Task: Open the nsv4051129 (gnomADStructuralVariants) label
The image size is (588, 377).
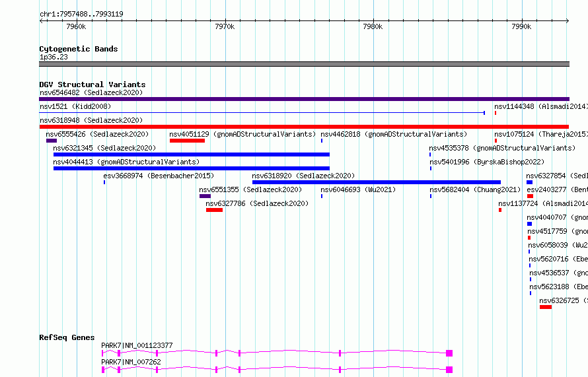Action: [x=242, y=134]
